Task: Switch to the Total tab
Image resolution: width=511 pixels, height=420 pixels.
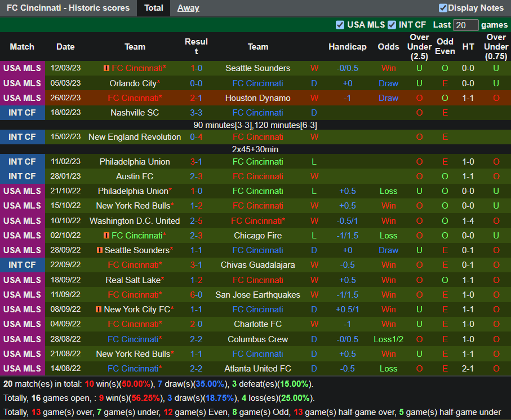Action: (154, 8)
